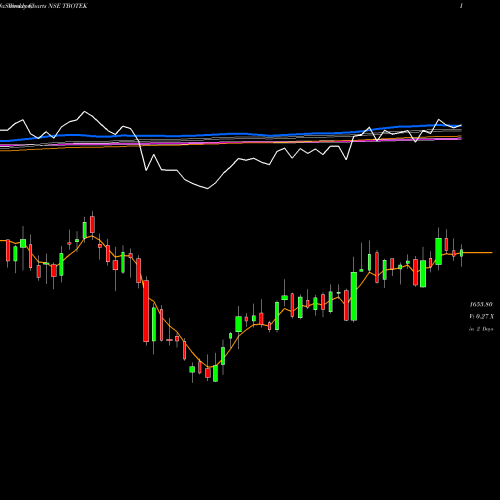This screenshot has height=500, width=500.
Task: Click the 'in 2 Days' label
Action: [x=481, y=329]
